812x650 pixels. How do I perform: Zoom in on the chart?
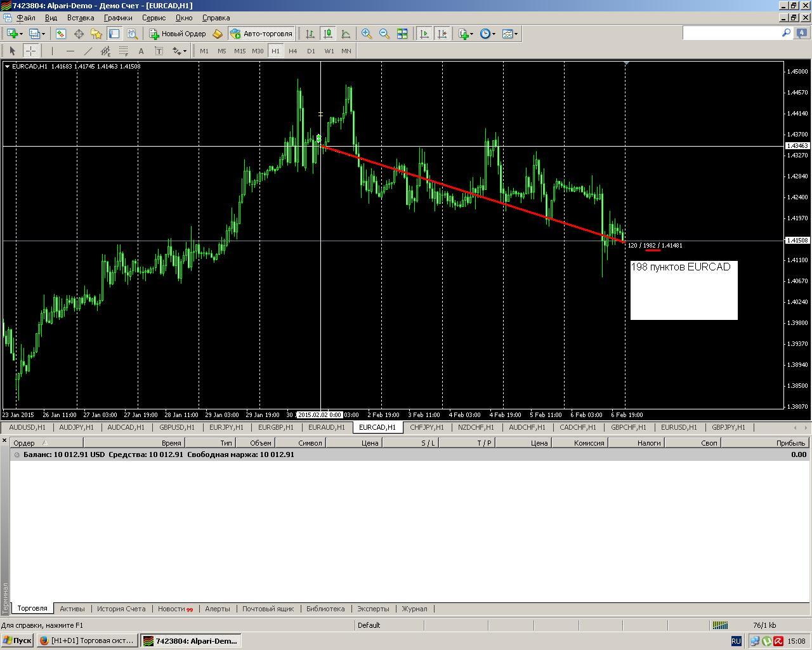click(x=367, y=34)
